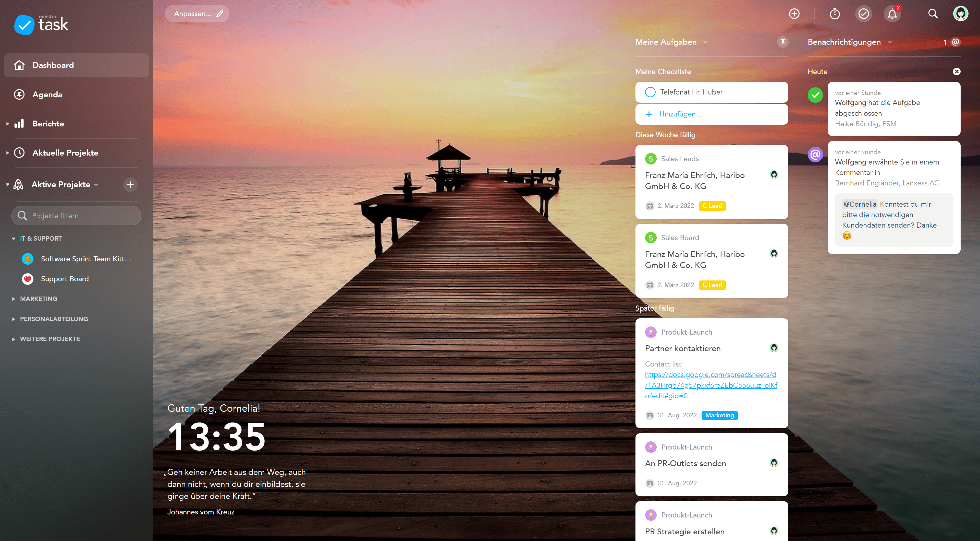Click the add new task plus icon

click(x=794, y=14)
